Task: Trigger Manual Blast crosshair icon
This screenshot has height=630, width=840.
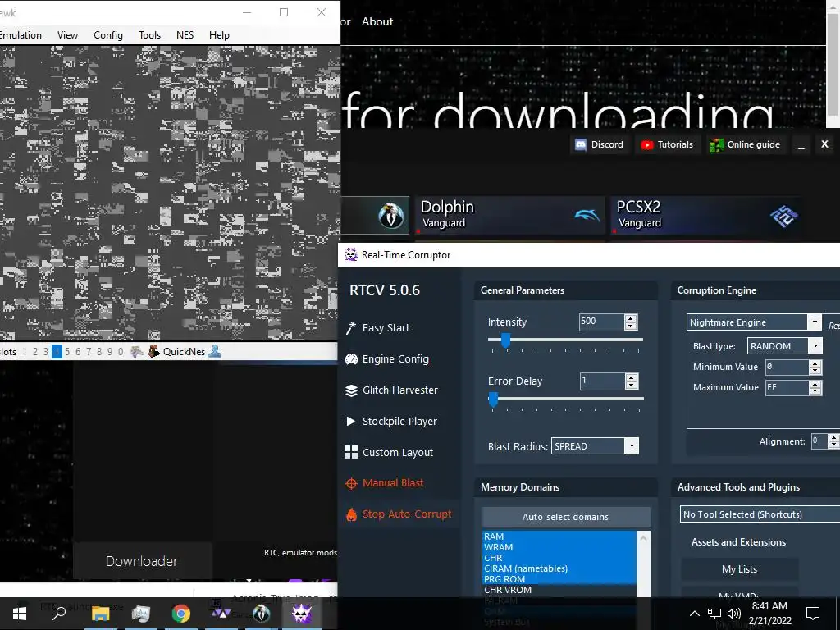Action: (x=351, y=483)
